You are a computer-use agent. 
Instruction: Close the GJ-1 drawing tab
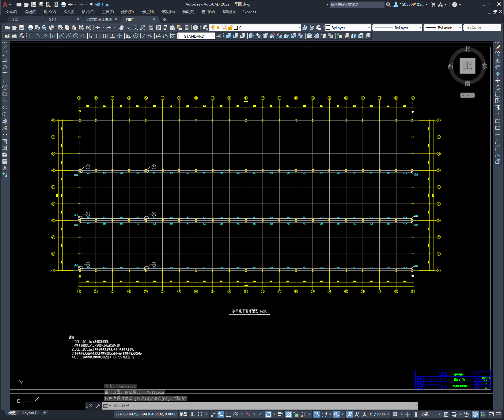click(x=78, y=19)
